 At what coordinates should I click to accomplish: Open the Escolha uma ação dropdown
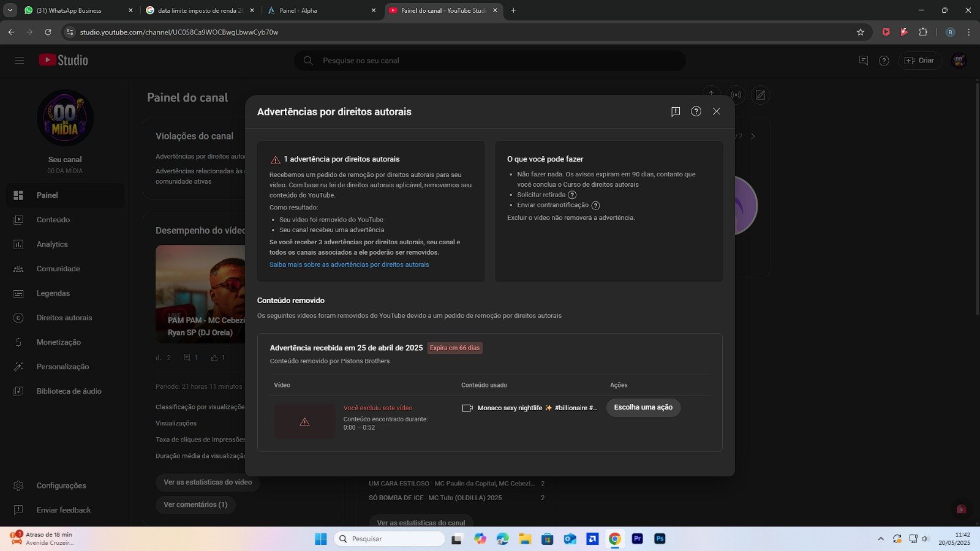(x=643, y=407)
